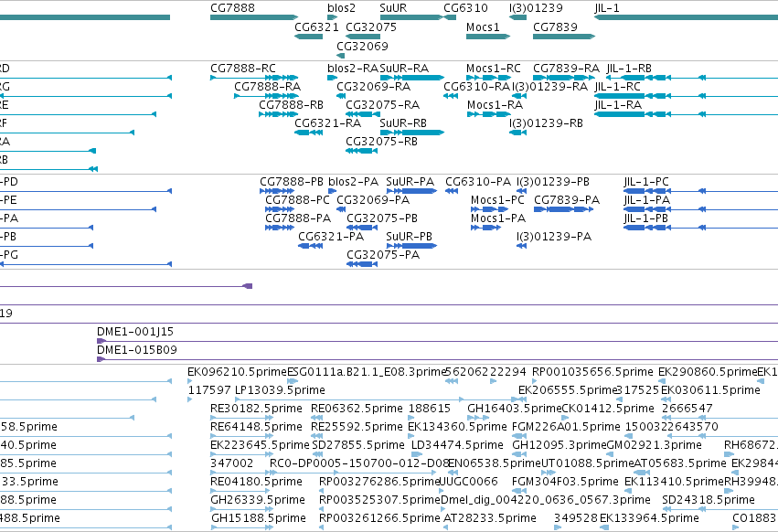This screenshot has width=778, height=532.
Task: Click BAC clone DME1-001J15 label
Action: click(135, 332)
